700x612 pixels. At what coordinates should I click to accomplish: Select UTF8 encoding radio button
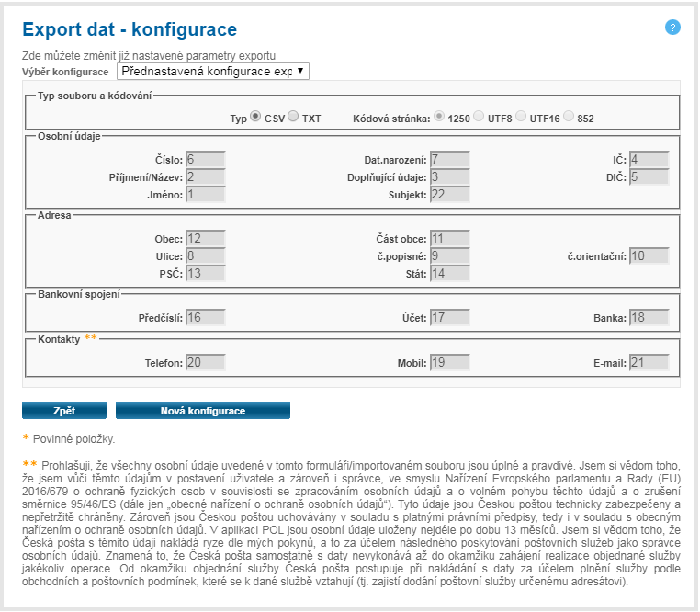[479, 117]
